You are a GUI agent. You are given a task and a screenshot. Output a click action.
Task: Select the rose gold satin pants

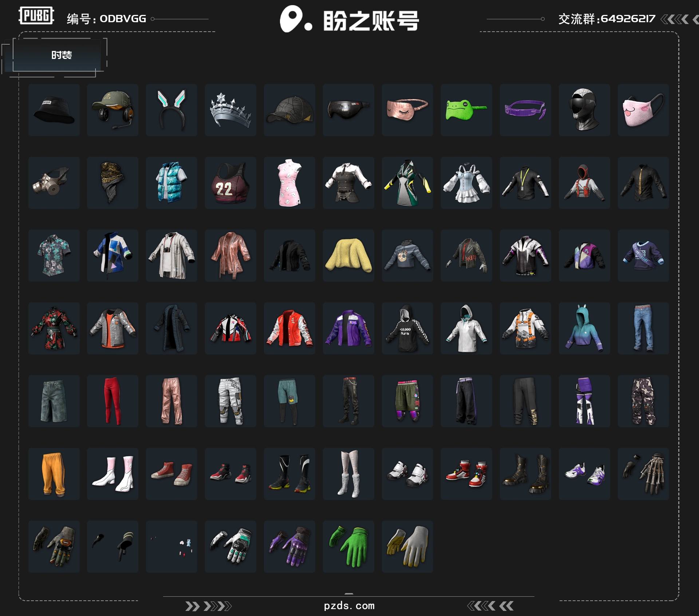coord(172,401)
